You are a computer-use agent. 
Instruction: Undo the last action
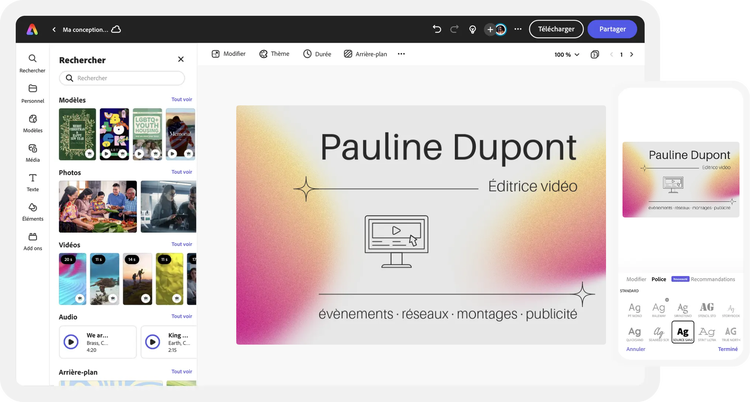tap(437, 29)
